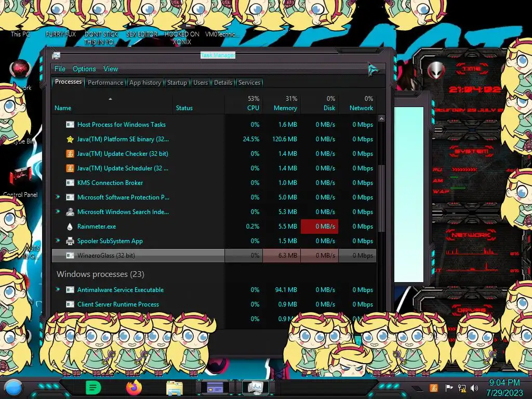The image size is (532, 399).
Task: Open the View menu
Action: pyautogui.click(x=111, y=69)
